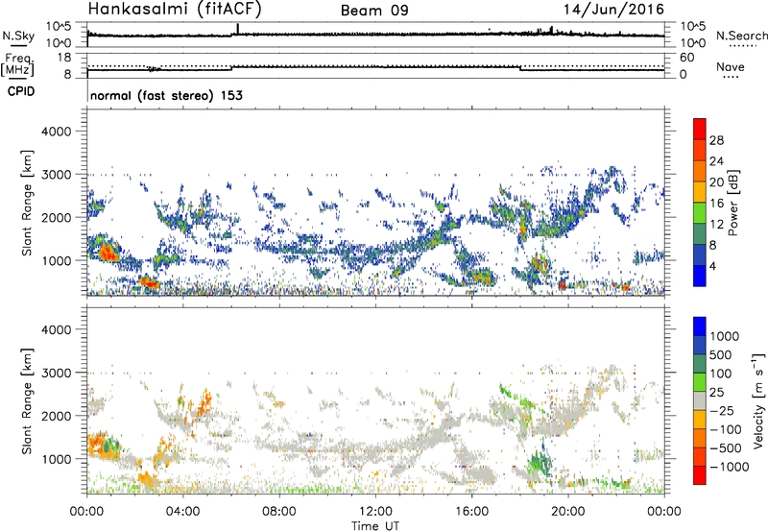The height and width of the screenshot is (532, 768).
Task: Click the plot title 'Hankasalmi (fitACF)'
Action: 175,9
